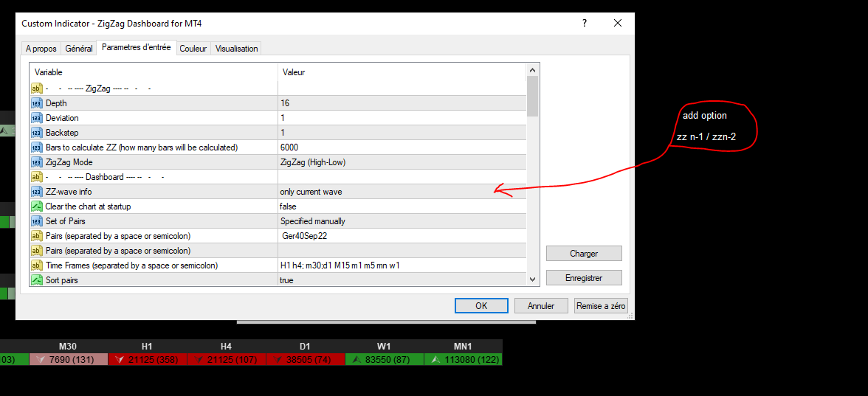Click the down arrow in the M30 cell
This screenshot has height=396, width=868.
point(39,360)
